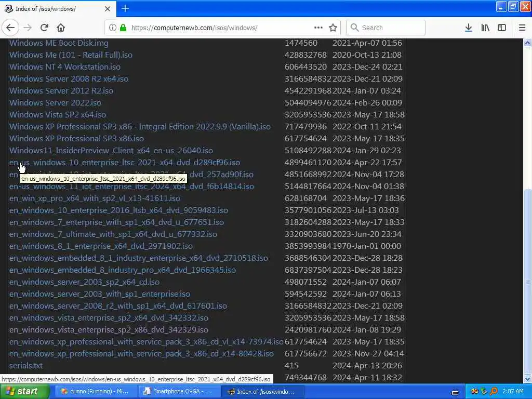Click the vertical scrollbar thumb
The width and height of the screenshot is (532, 399).
(x=527, y=282)
